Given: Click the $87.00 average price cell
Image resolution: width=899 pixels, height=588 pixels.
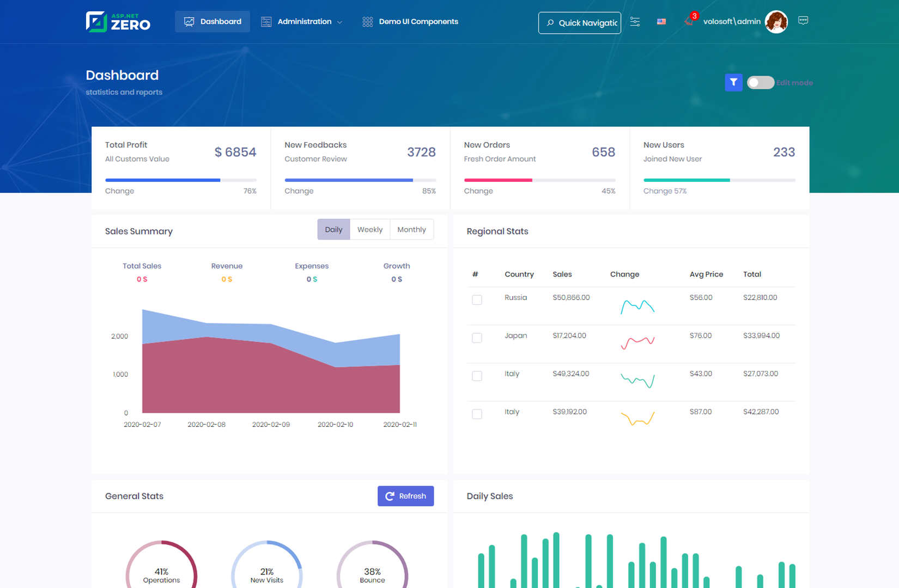Looking at the screenshot, I should 701,412.
